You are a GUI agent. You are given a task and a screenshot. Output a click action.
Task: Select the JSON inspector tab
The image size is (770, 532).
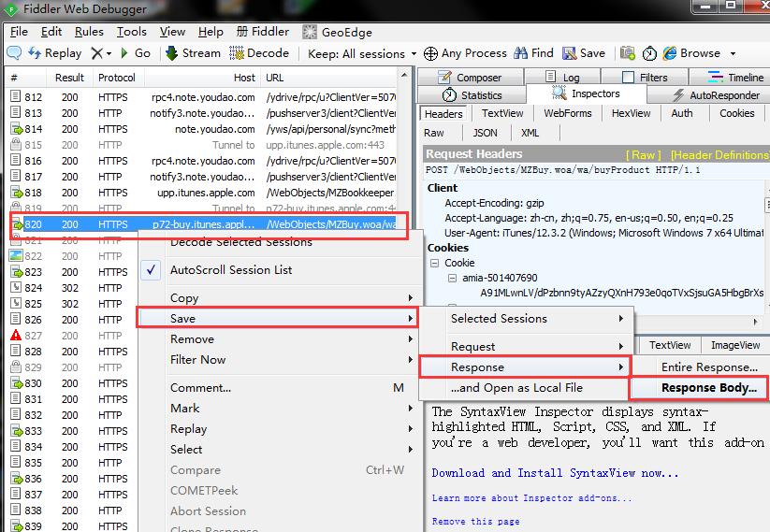[x=486, y=133]
